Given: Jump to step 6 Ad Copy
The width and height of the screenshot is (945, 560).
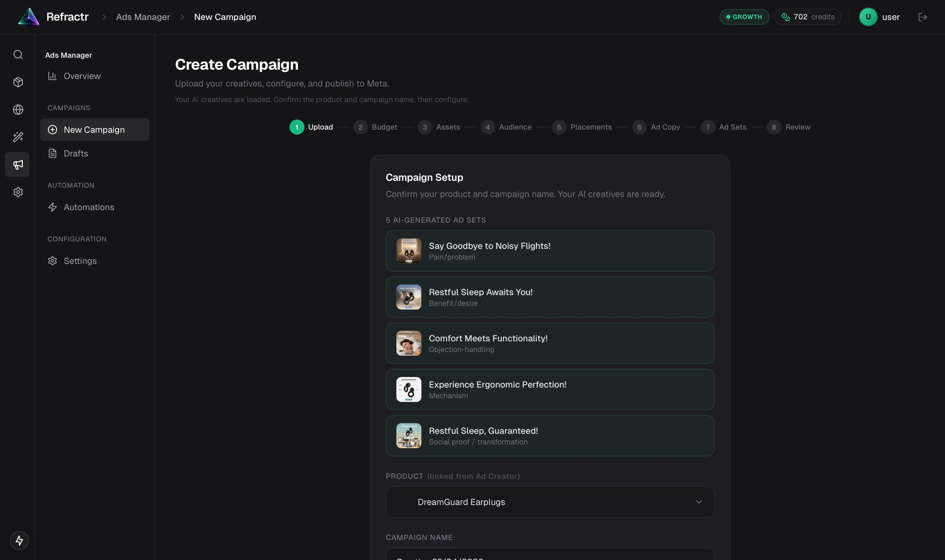Looking at the screenshot, I should (x=656, y=127).
